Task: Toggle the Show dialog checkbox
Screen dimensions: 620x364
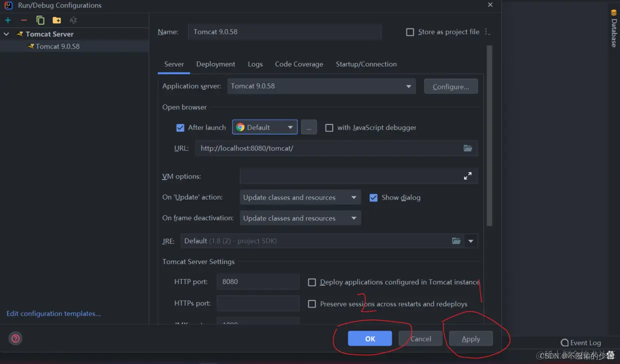Action: pyautogui.click(x=373, y=198)
